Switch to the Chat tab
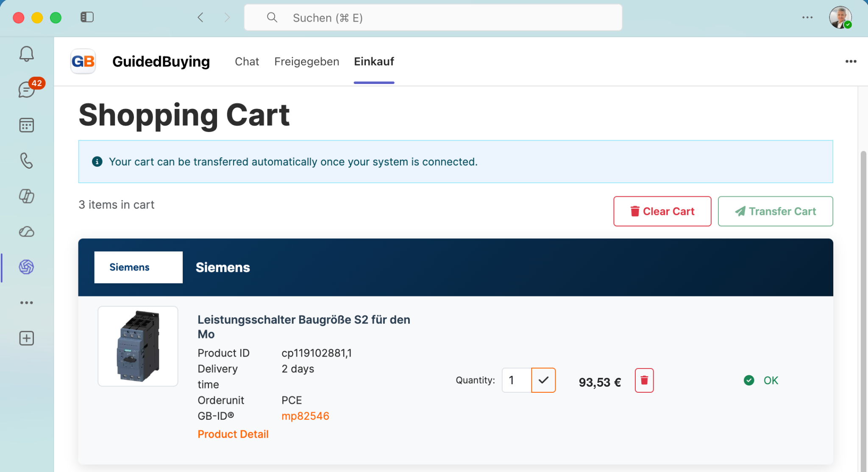The image size is (868, 472). pos(247,61)
